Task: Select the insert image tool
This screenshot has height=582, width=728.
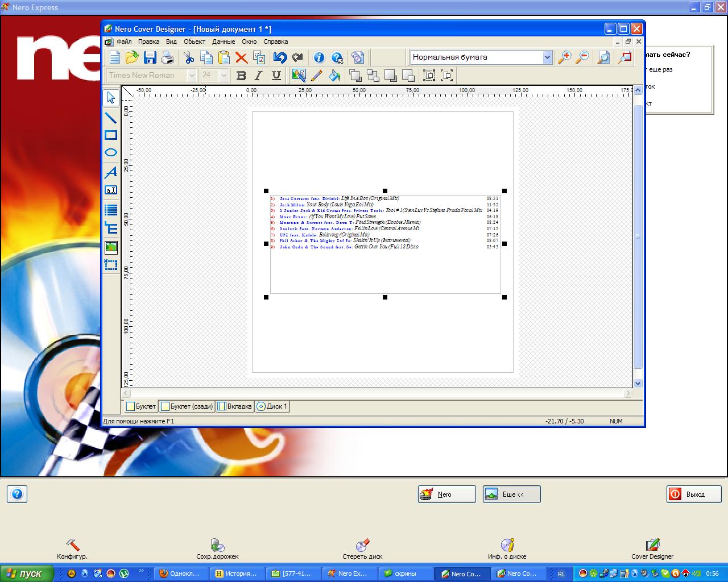Action: [111, 247]
